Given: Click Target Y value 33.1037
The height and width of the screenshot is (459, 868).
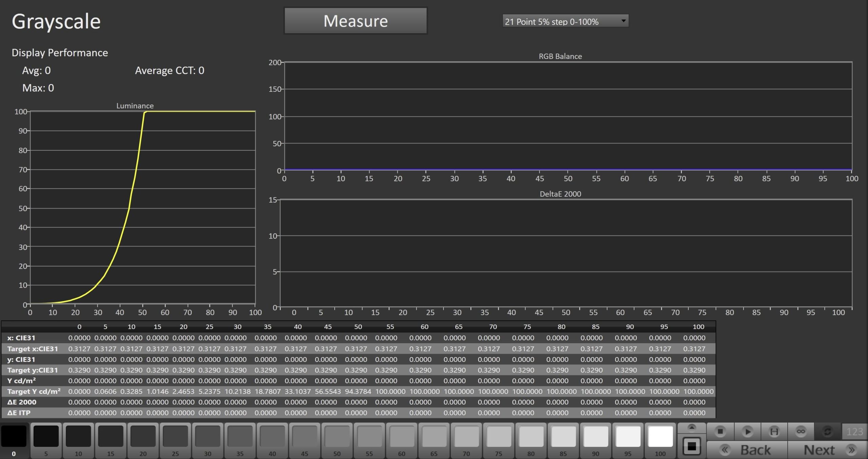Looking at the screenshot, I should pos(297,391).
